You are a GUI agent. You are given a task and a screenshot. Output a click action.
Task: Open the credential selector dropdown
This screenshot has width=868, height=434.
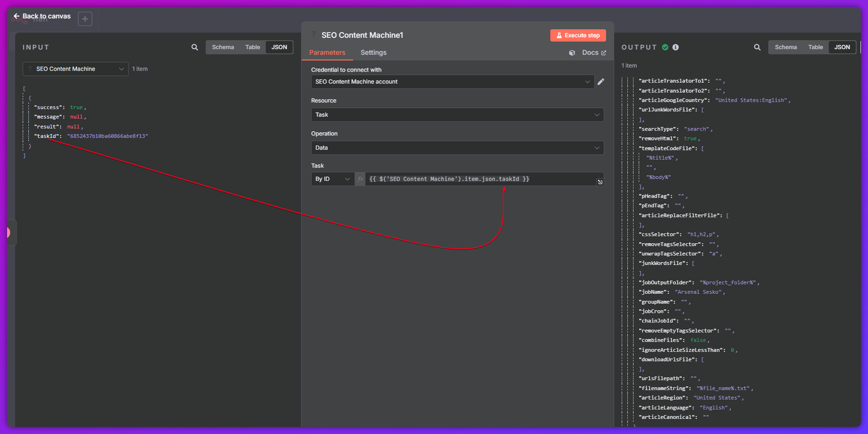point(452,82)
